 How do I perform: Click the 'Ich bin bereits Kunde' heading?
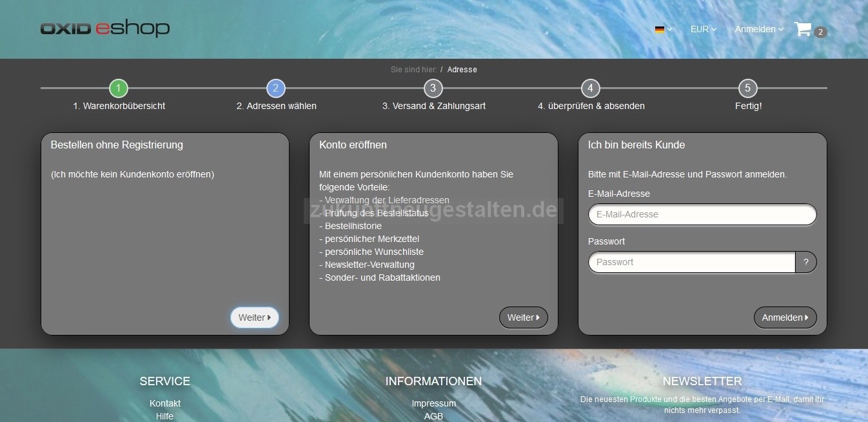(x=636, y=145)
